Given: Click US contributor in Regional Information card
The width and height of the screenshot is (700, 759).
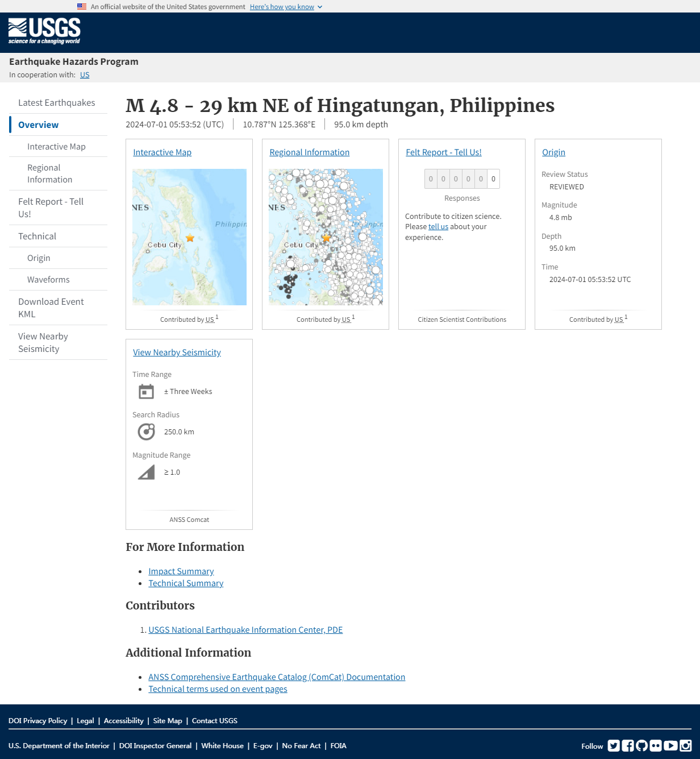Looking at the screenshot, I should click(346, 320).
